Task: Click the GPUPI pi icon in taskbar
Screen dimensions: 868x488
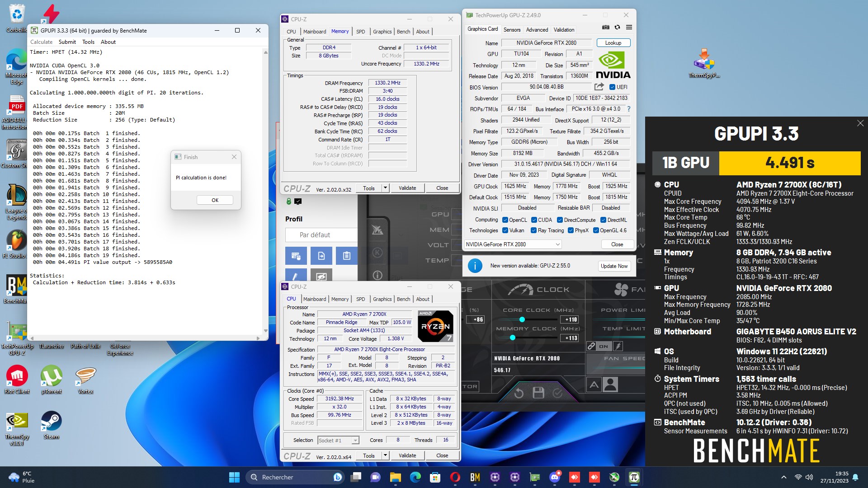Action: coord(634,477)
